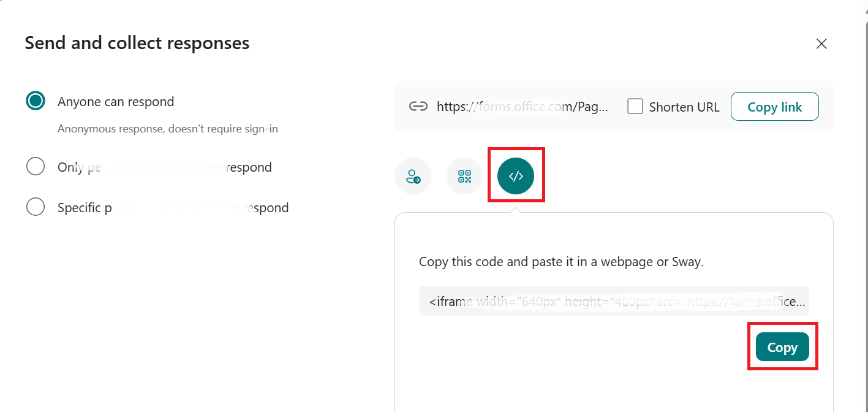Select the Anyone can respond option
The image size is (868, 412).
(x=36, y=101)
